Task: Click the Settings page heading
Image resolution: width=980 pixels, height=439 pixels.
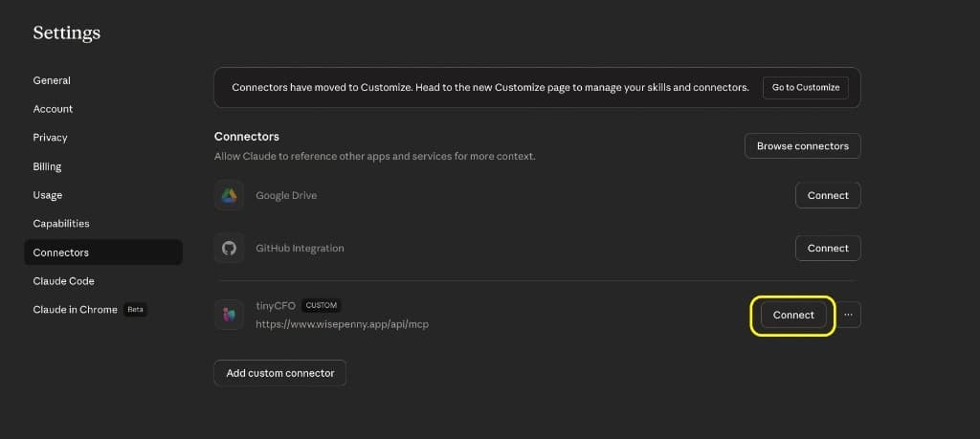Action: (x=66, y=33)
